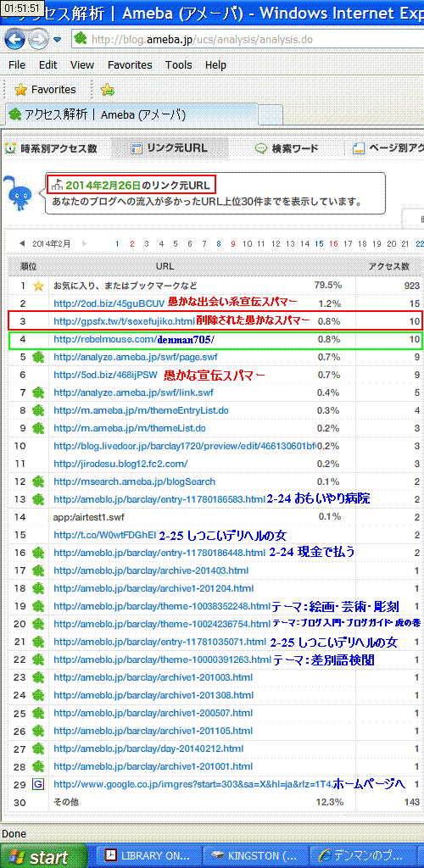This screenshot has width=424, height=868.
Task: Open link analyze.ameba.jp/swf/link.swf
Action: tap(133, 392)
